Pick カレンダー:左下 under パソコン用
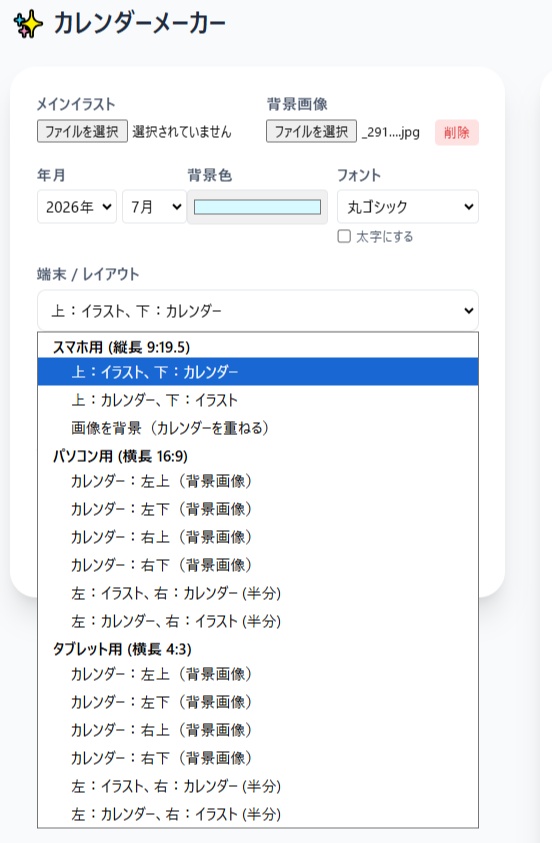552x843 pixels. tap(258, 509)
